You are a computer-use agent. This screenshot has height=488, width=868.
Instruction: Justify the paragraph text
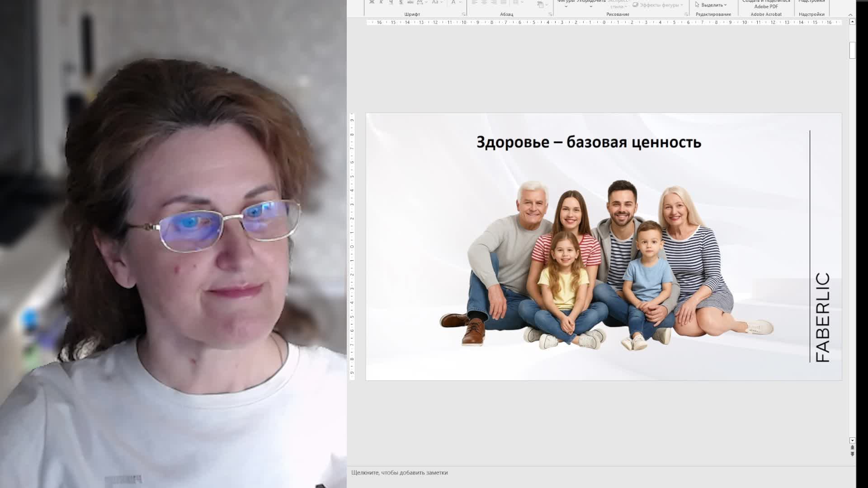(x=504, y=2)
